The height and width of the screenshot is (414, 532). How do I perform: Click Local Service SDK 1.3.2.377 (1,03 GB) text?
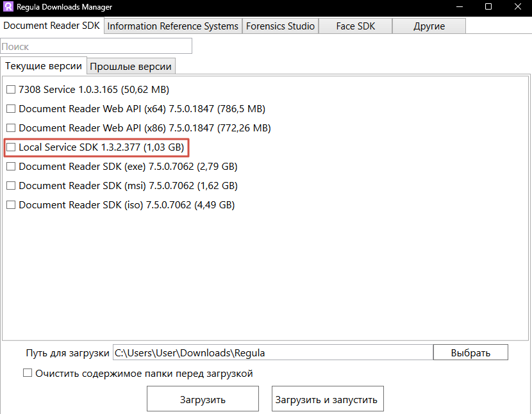click(x=101, y=147)
